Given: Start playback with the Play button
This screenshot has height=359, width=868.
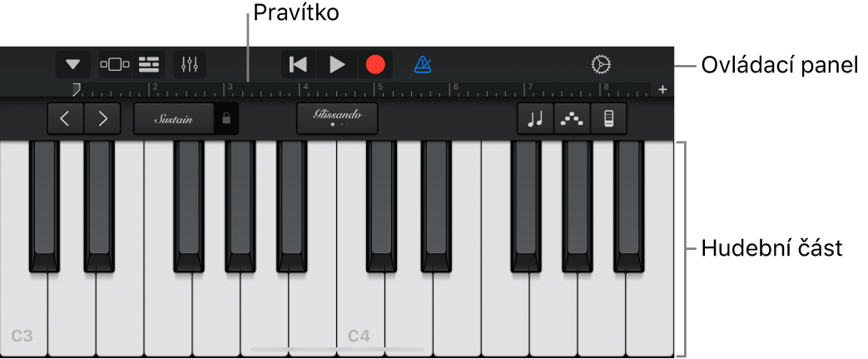Looking at the screenshot, I should pyautogui.click(x=336, y=65).
